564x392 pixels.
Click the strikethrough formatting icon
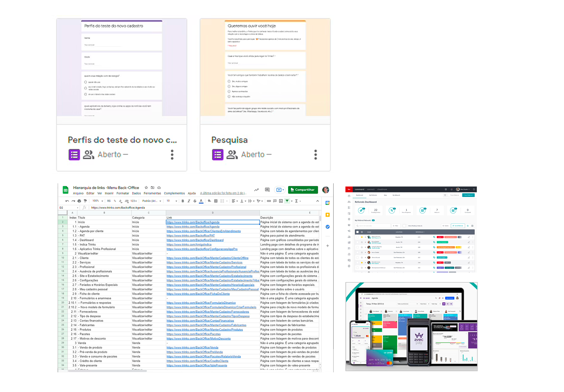(x=195, y=201)
